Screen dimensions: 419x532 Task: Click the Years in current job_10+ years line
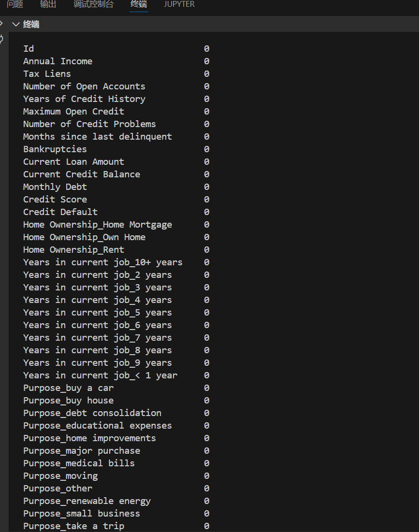point(102,262)
